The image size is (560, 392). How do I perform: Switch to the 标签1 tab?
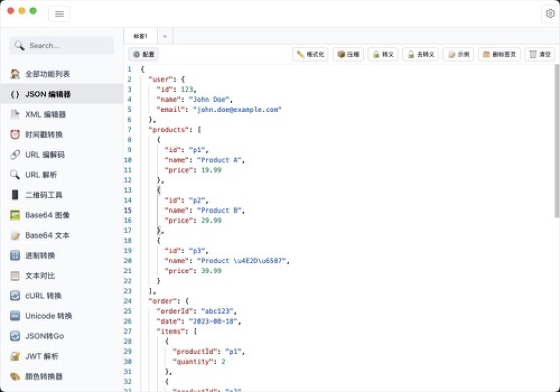(x=141, y=35)
